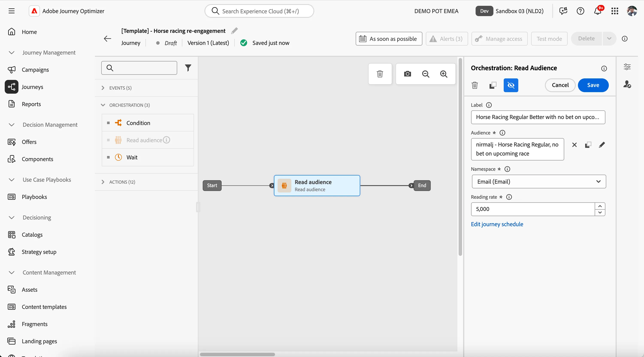
Task: Expand the EVENTS (5) section
Action: pyautogui.click(x=146, y=88)
